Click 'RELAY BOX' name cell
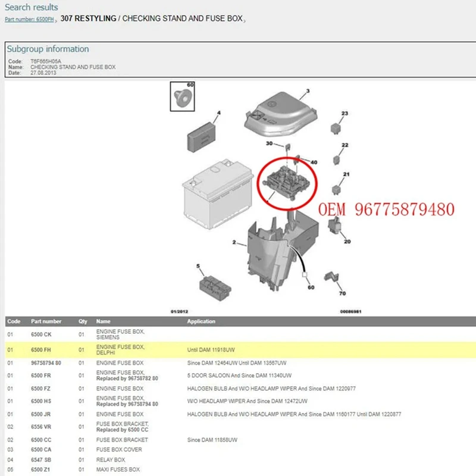476x476 pixels. 111,459
